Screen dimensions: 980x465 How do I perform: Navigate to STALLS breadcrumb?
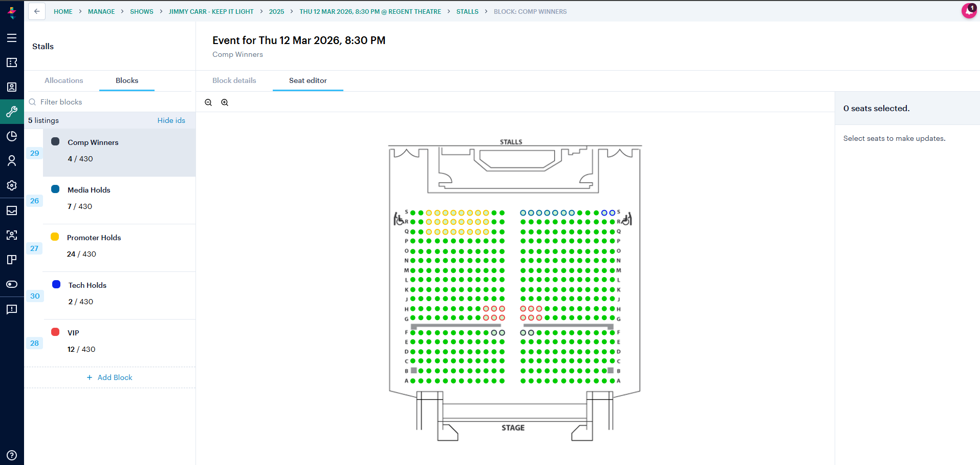tap(467, 11)
